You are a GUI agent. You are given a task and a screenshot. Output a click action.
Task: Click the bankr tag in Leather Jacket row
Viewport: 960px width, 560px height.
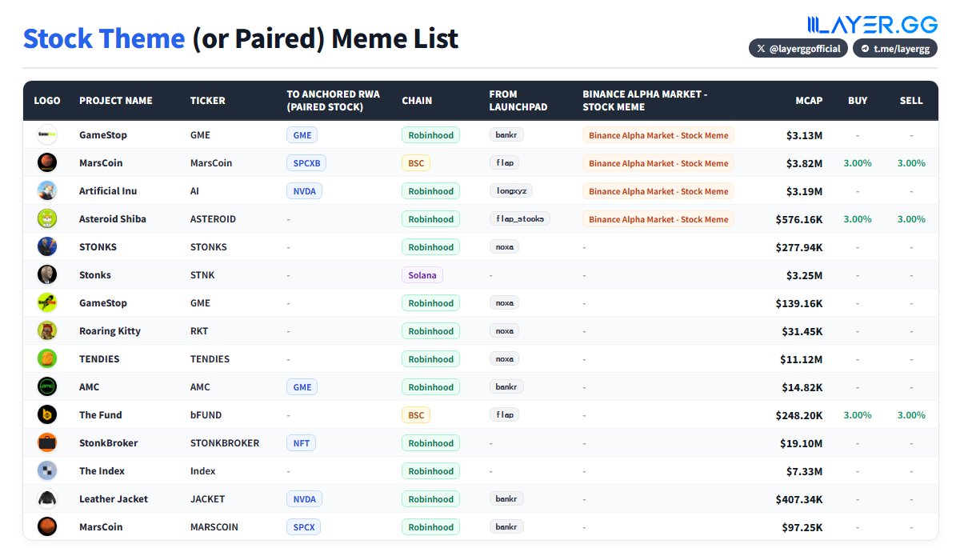click(x=506, y=499)
